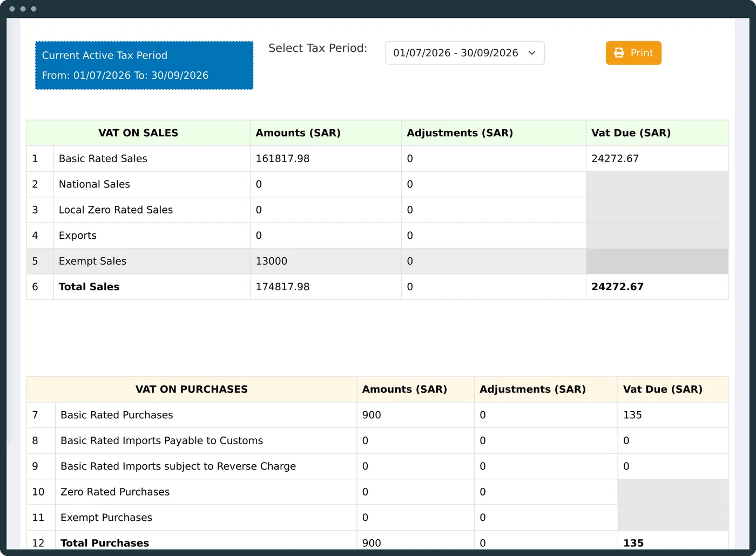Screen dimensions: 756x556
Task: Click the "Total Sales" row label
Action: [89, 287]
